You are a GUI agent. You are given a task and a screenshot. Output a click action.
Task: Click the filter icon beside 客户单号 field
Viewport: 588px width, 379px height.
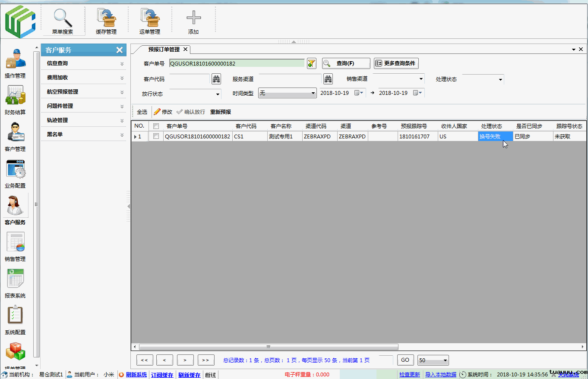pos(311,63)
